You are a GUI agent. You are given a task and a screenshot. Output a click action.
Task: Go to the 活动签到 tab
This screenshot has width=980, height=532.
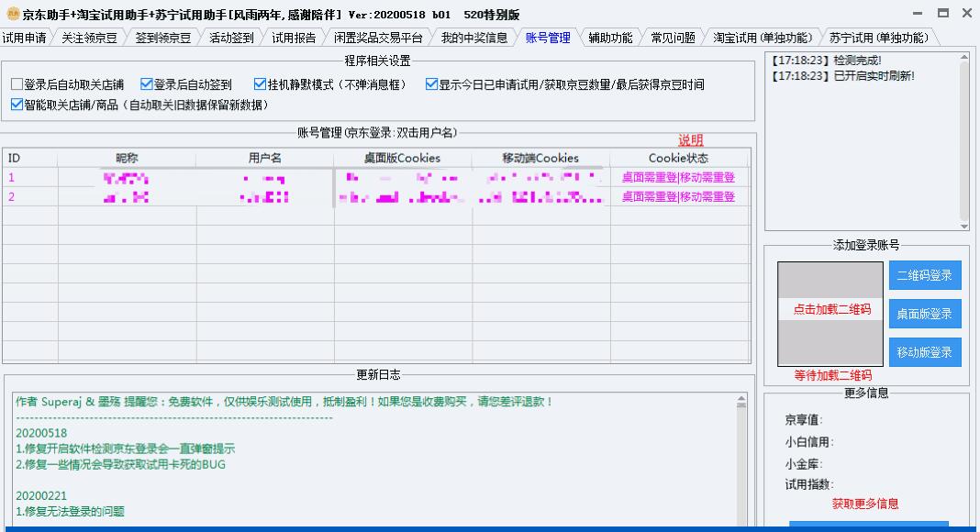pyautogui.click(x=231, y=39)
